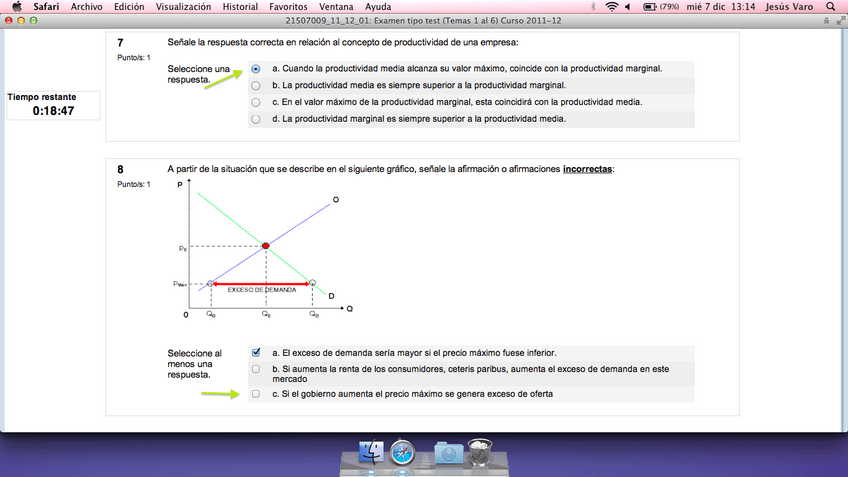Screen dimensions: 848x477
Task: Select radio option d for question 7
Action: (257, 119)
